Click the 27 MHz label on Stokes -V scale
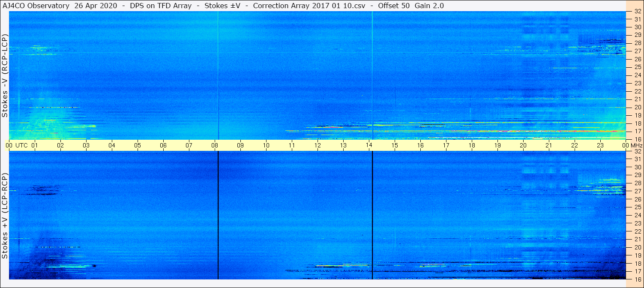The width and height of the screenshot is (644, 288). click(x=637, y=51)
